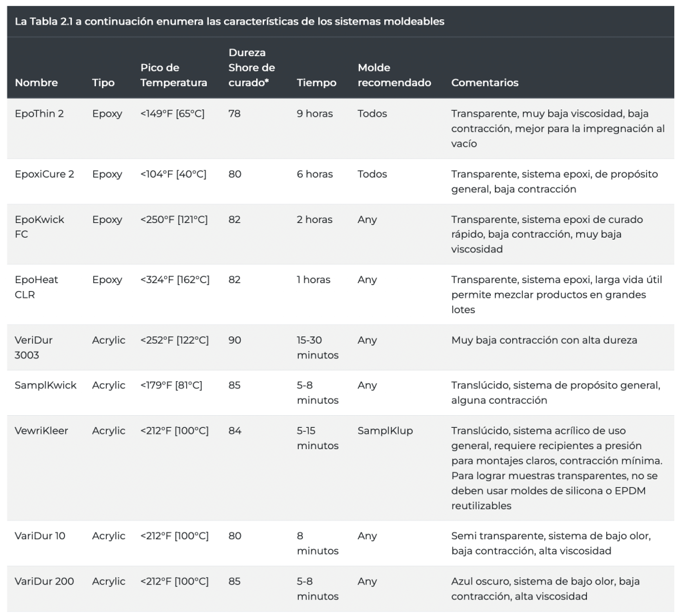Click EpoKwick FC's 'Any' mold cell
This screenshot has width=683, height=616.
pyautogui.click(x=368, y=220)
